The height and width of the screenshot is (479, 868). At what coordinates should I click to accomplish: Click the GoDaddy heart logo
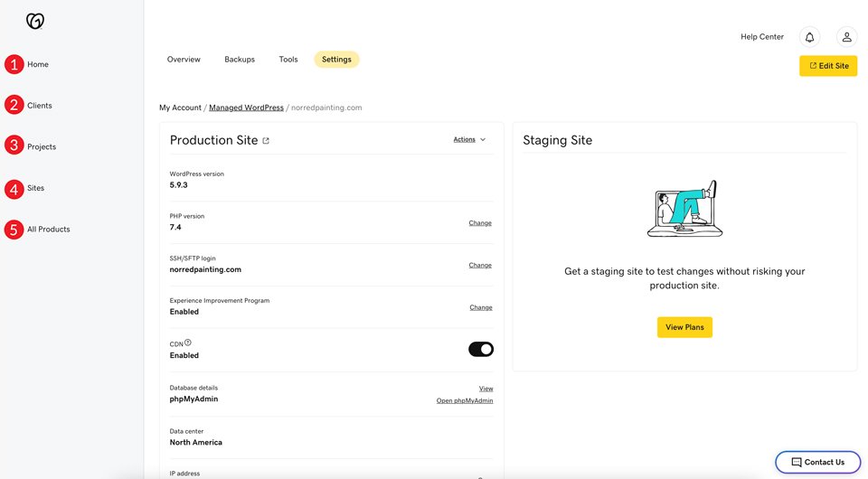[35, 21]
